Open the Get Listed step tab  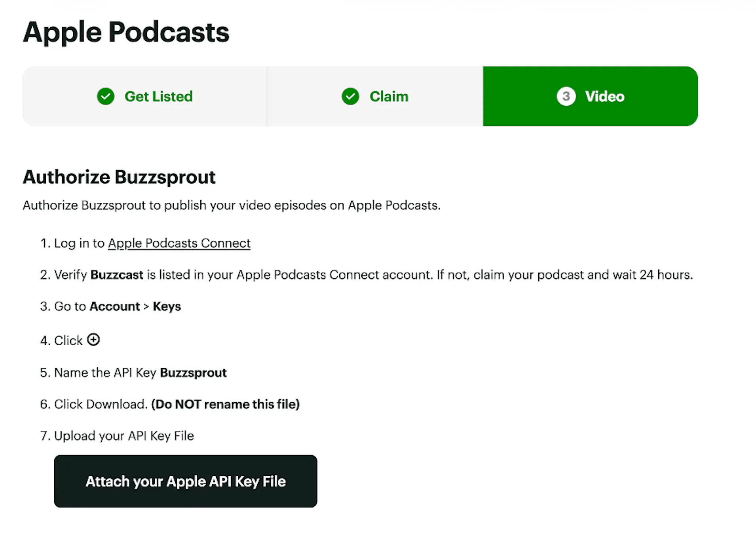pos(145,96)
